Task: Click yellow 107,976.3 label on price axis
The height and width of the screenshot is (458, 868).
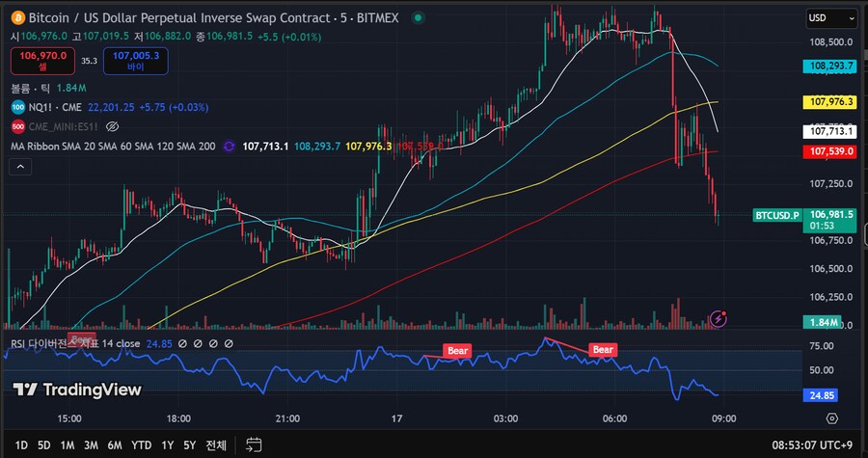Action: pos(830,102)
